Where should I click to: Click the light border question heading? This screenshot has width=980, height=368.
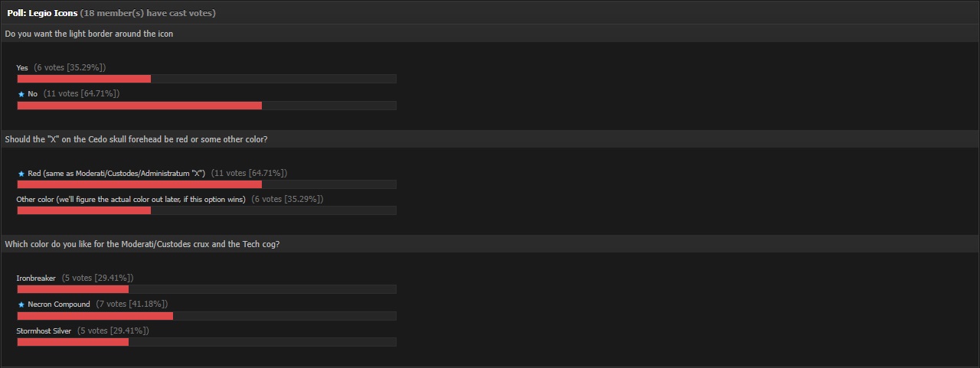coord(89,34)
